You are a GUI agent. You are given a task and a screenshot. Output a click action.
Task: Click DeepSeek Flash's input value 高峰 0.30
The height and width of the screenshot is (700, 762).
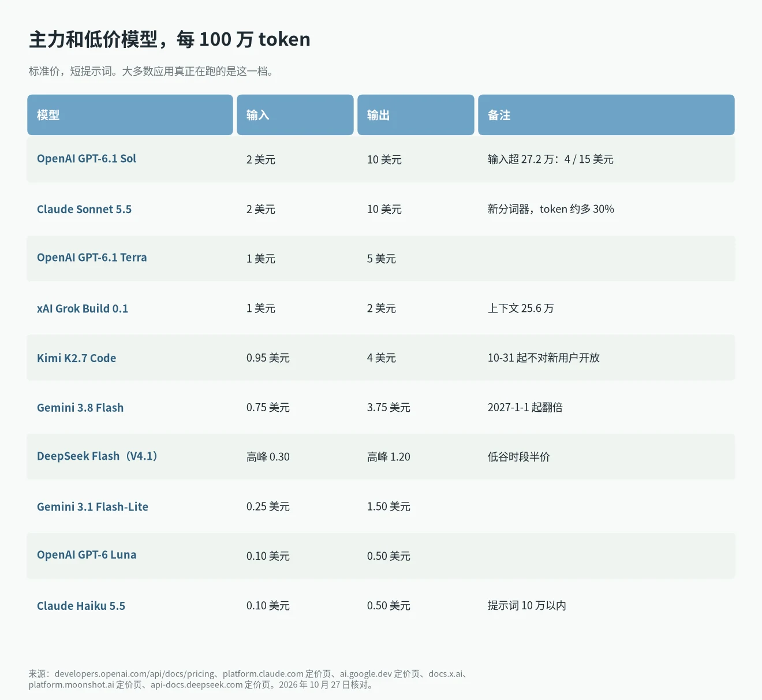coord(268,457)
